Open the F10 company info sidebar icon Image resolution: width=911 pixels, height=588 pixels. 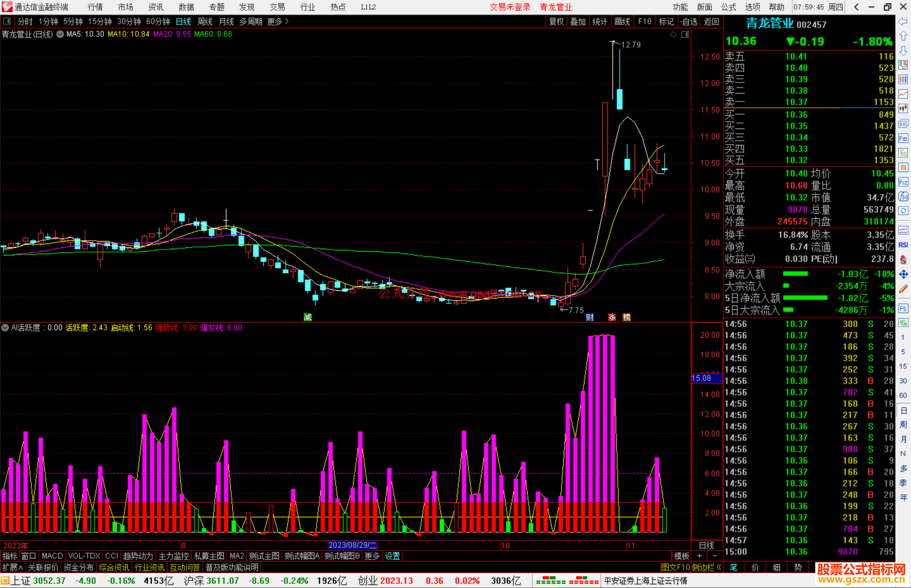(x=903, y=138)
